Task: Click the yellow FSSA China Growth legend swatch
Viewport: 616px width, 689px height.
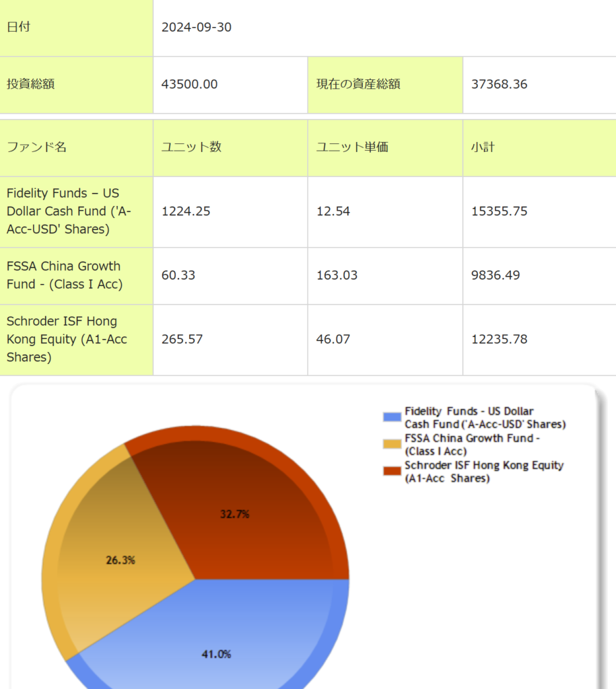Action: pos(392,444)
